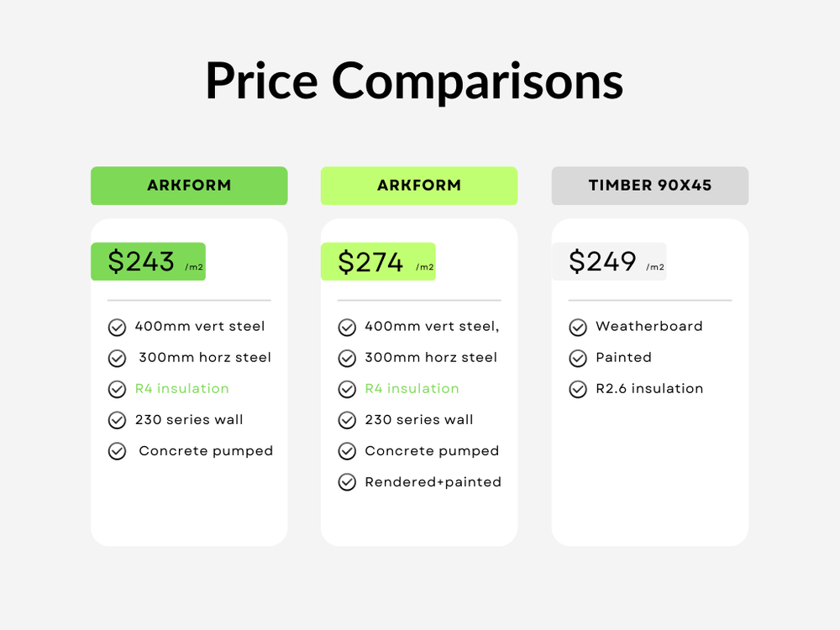Toggle 300mm horz steel check in $243 card
Screen dimensions: 840x630
coord(117,358)
